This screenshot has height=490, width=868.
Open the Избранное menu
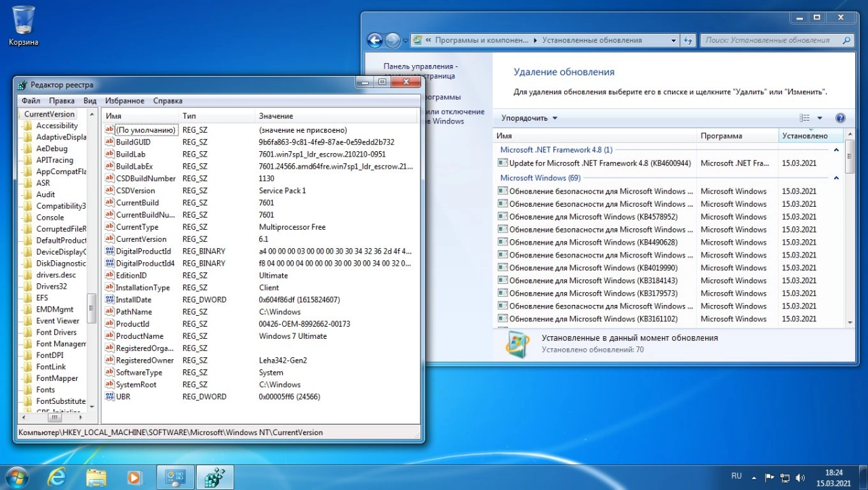pyautogui.click(x=125, y=101)
